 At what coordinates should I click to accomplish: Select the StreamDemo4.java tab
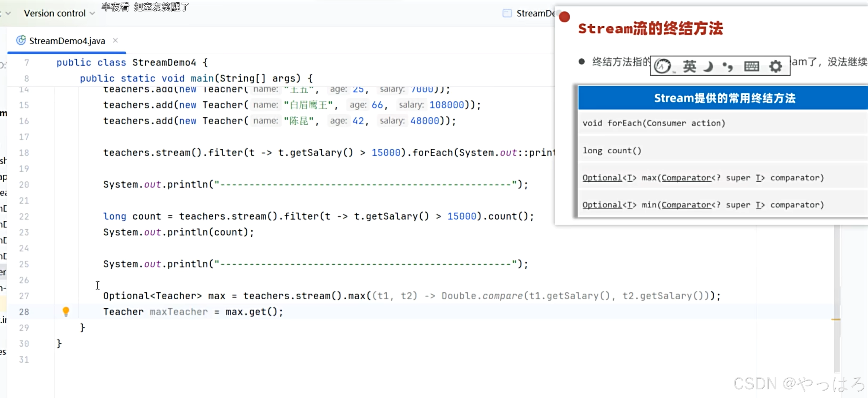click(x=67, y=41)
